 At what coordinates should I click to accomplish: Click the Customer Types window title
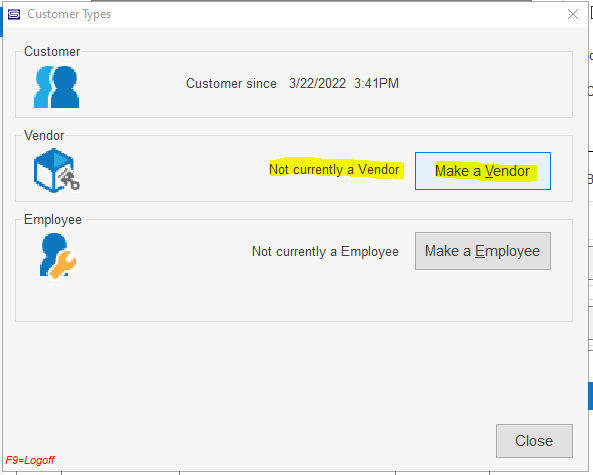click(69, 14)
